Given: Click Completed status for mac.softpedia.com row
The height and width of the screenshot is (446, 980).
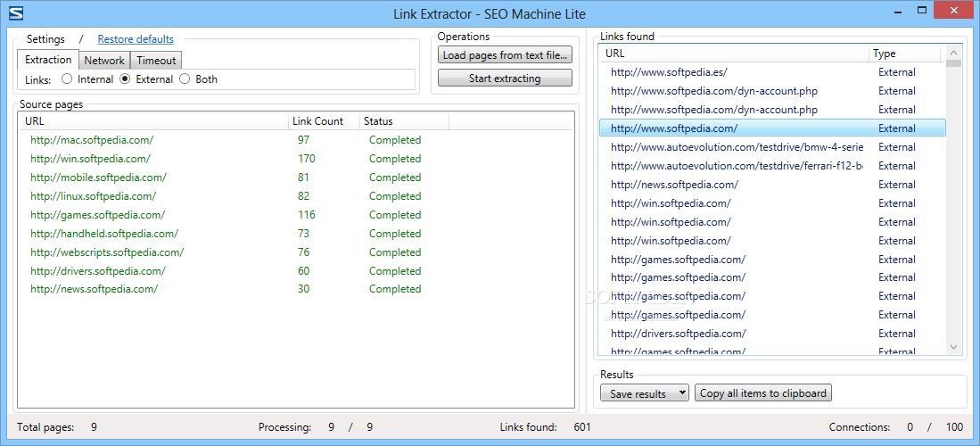Looking at the screenshot, I should (395, 140).
